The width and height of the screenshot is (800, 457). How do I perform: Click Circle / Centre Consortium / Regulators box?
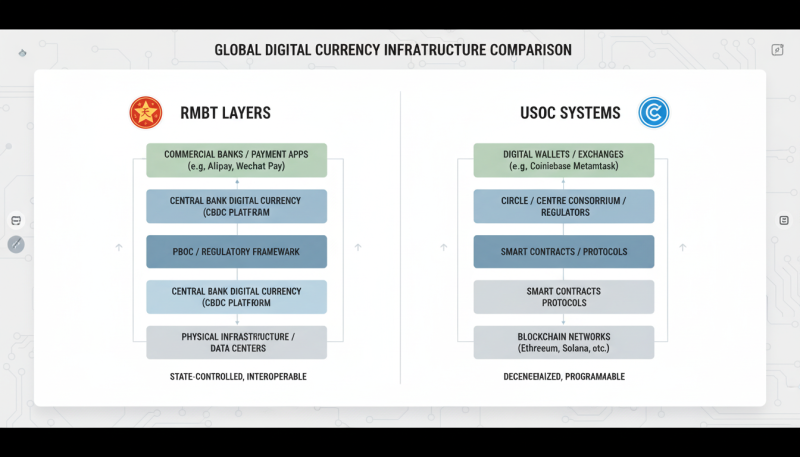[564, 206]
